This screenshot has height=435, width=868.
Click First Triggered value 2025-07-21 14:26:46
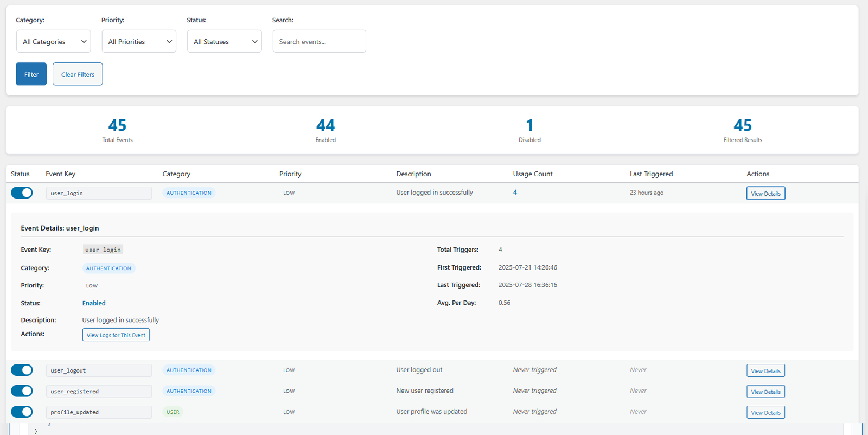(x=528, y=267)
